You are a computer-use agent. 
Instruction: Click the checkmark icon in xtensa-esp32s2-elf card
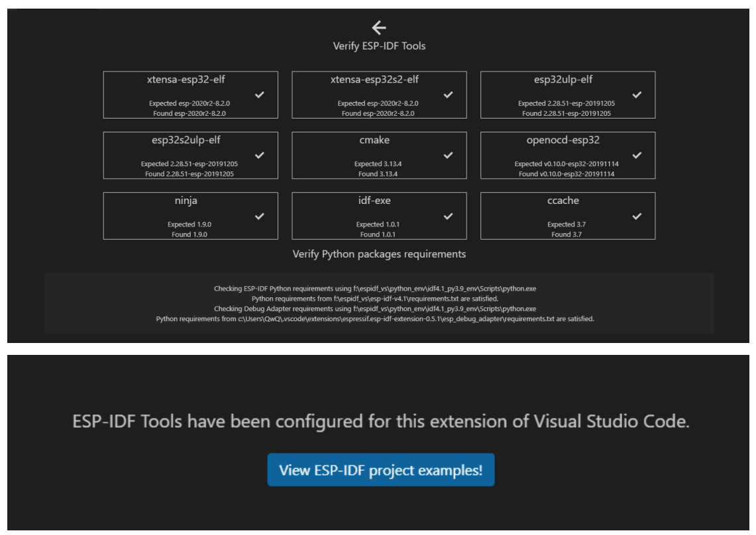[x=449, y=95]
